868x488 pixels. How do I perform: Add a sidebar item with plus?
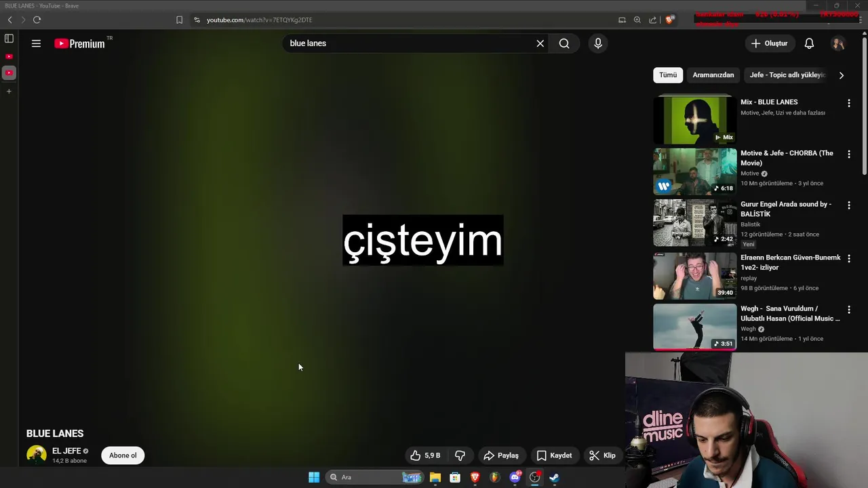click(9, 91)
